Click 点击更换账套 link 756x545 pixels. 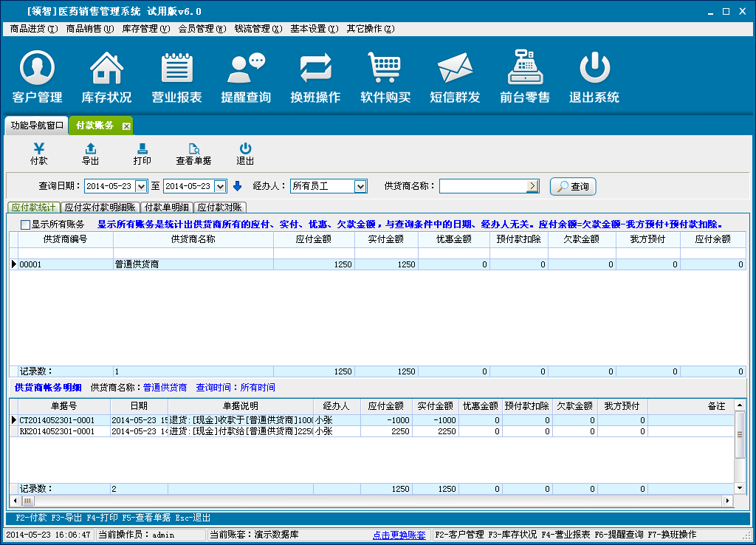pos(399,535)
